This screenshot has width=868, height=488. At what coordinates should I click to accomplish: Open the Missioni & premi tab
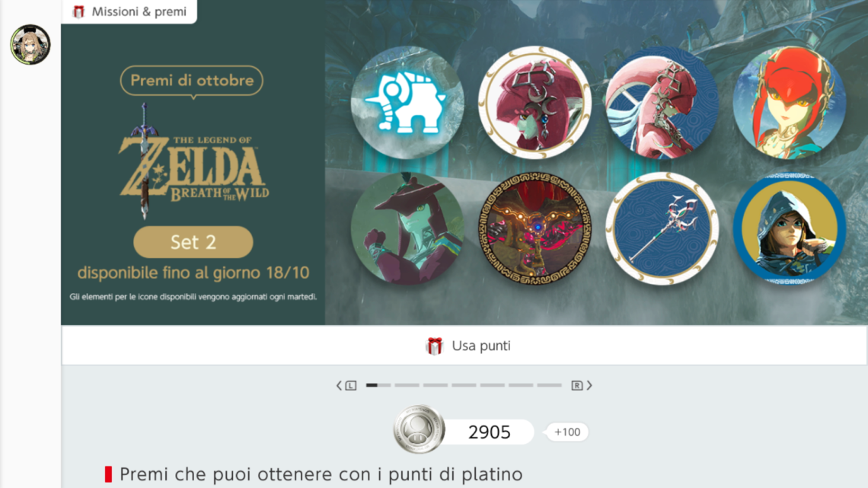[129, 11]
